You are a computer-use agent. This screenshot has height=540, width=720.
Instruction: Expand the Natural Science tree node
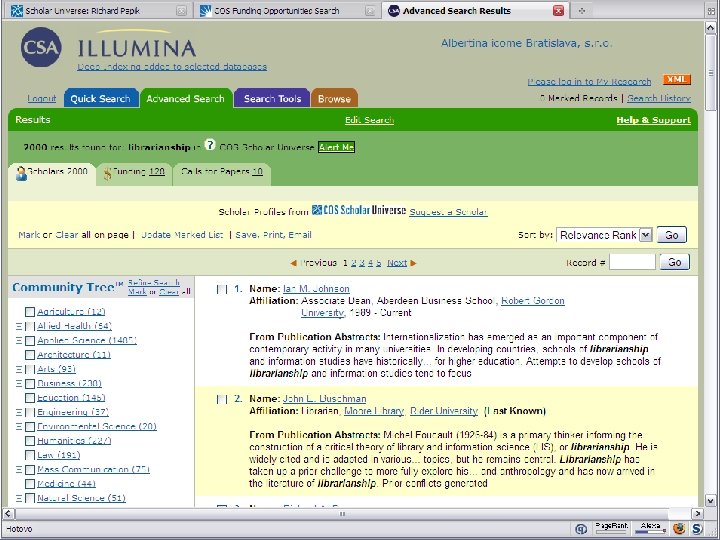coord(19,498)
